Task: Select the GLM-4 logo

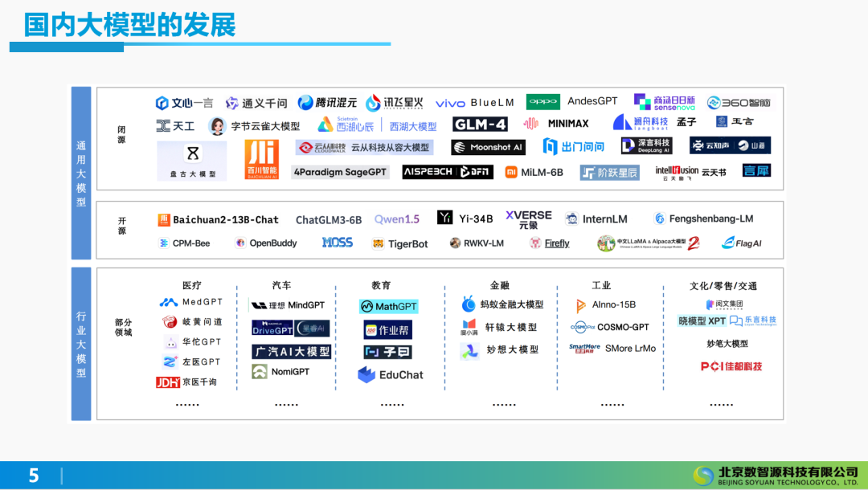Action: point(480,125)
